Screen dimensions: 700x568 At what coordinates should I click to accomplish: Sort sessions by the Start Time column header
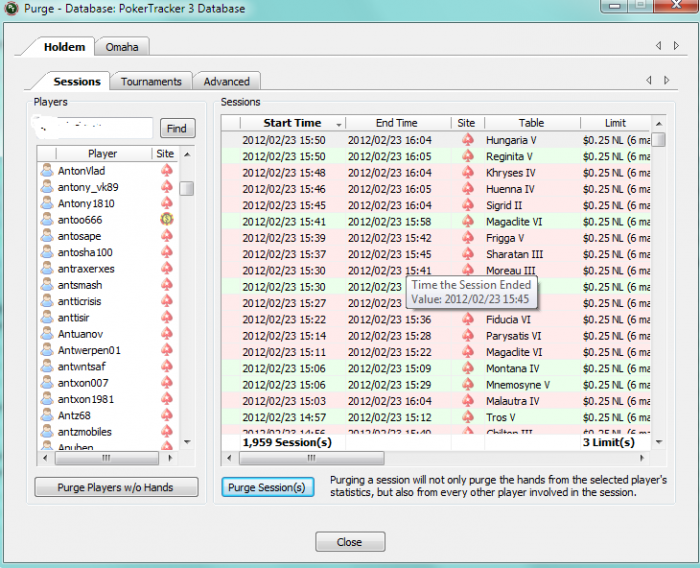point(292,123)
